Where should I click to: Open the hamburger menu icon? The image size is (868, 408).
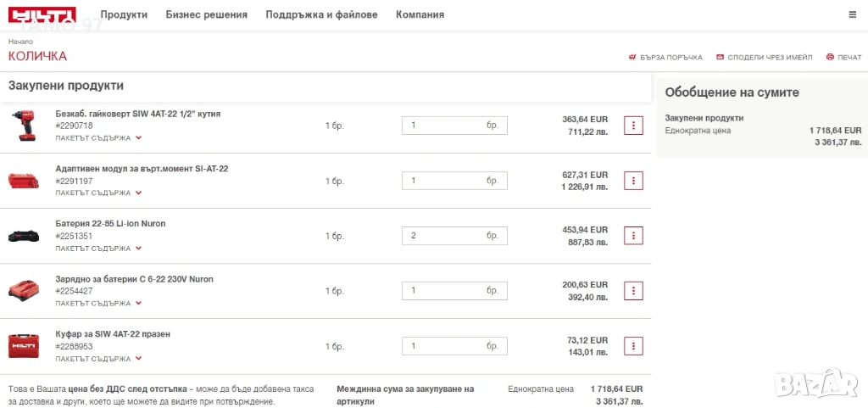click(x=852, y=14)
